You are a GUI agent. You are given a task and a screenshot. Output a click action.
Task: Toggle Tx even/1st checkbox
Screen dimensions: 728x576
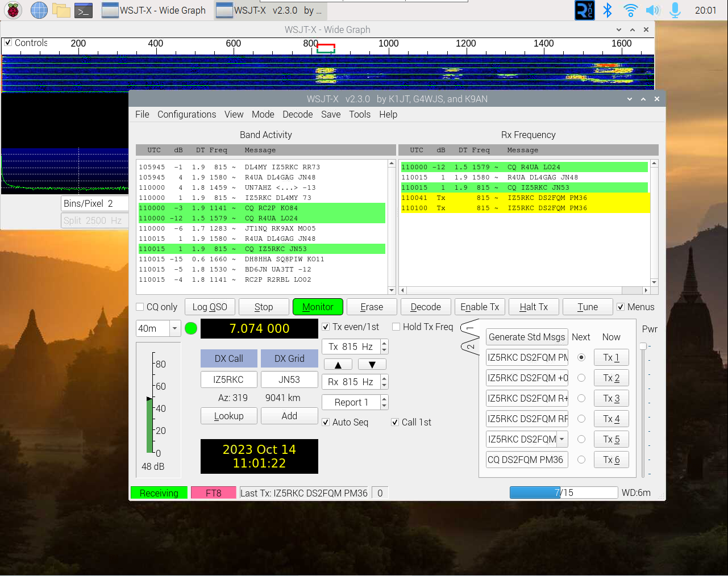click(x=326, y=327)
